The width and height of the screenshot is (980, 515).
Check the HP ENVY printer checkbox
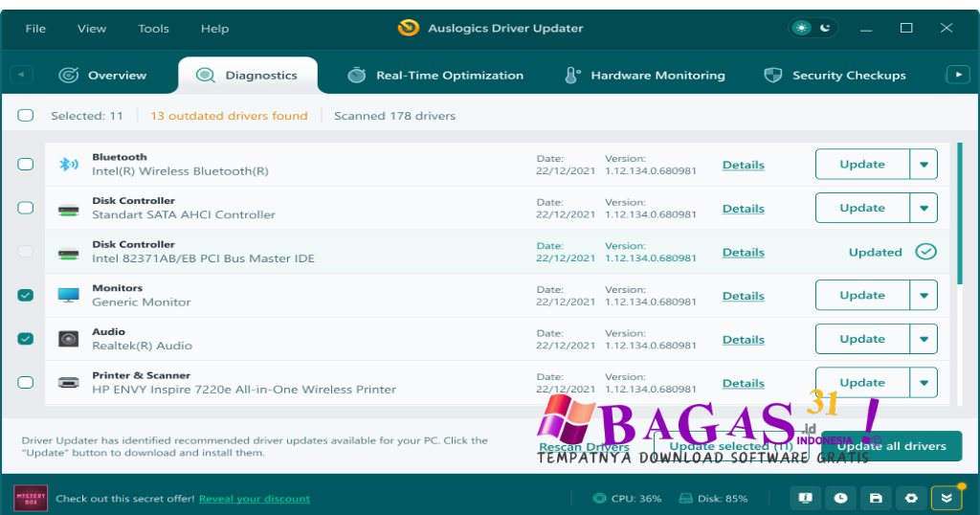point(26,383)
